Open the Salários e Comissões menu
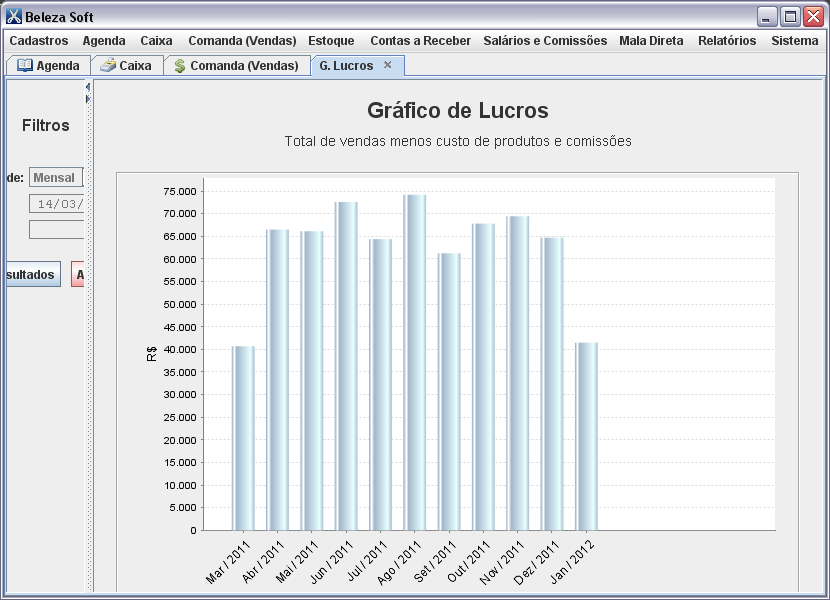 tap(545, 41)
